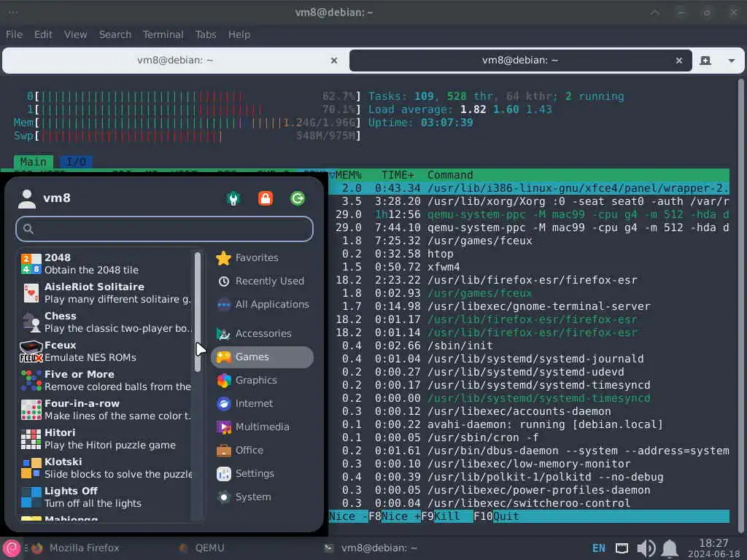This screenshot has width=747, height=560.
Task: Open the terminal File menu
Action: [x=15, y=35]
